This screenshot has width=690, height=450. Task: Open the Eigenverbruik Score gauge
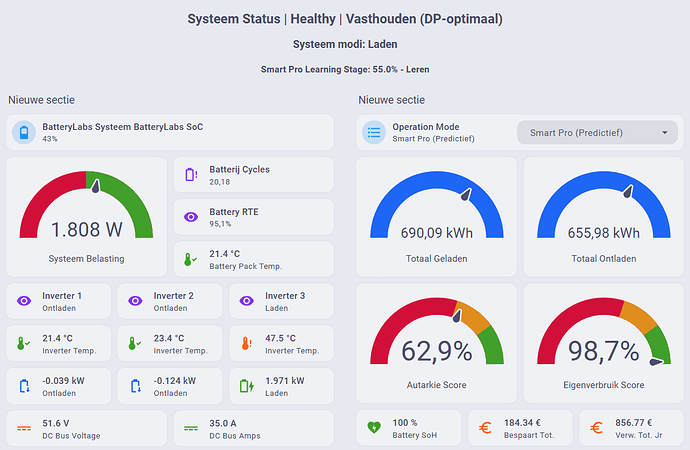click(604, 343)
